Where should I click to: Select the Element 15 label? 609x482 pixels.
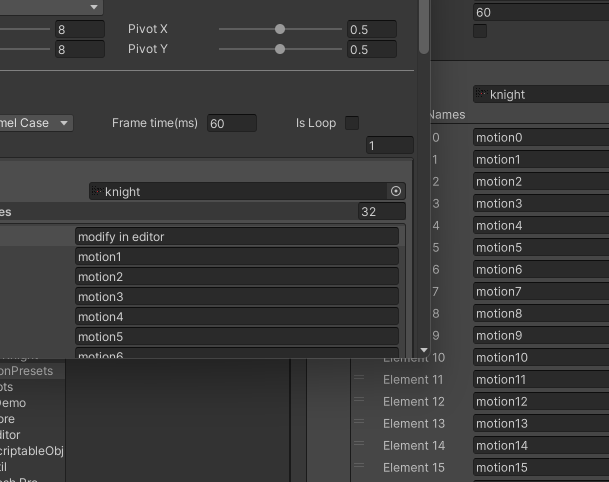414,468
